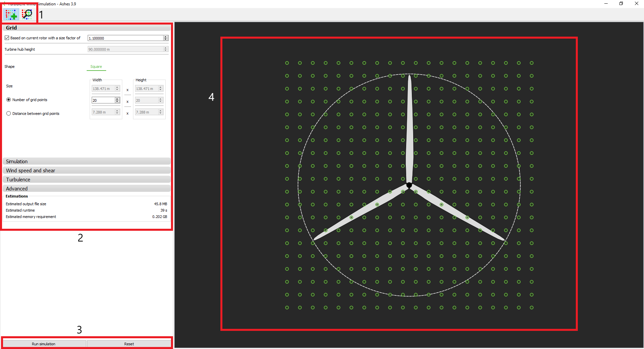Increase Width grid points with up arrow
The image size is (644, 349).
point(117,99)
